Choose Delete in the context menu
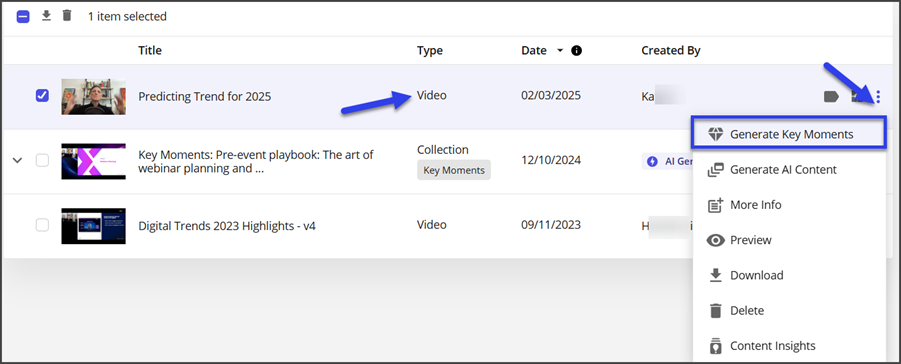 [789, 311]
